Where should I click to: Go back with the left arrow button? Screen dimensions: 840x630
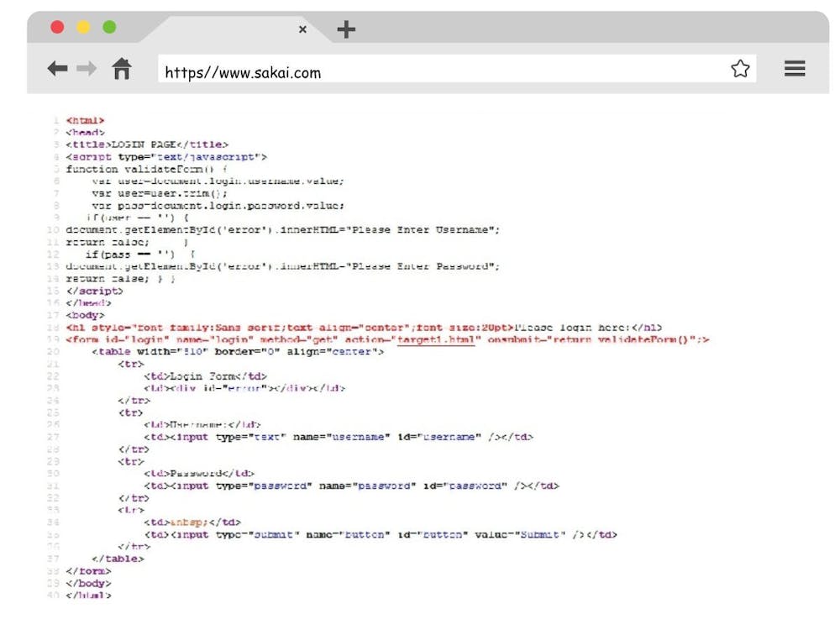(57, 69)
